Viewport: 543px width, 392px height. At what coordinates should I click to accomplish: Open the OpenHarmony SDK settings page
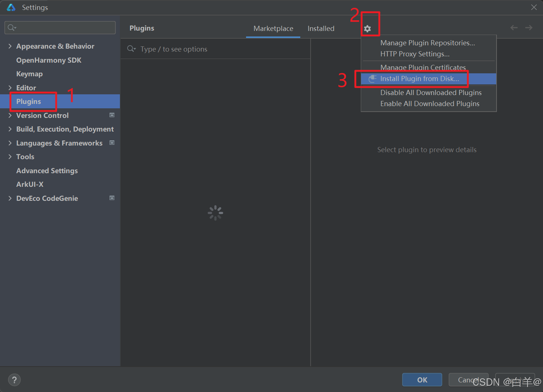pyautogui.click(x=48, y=60)
